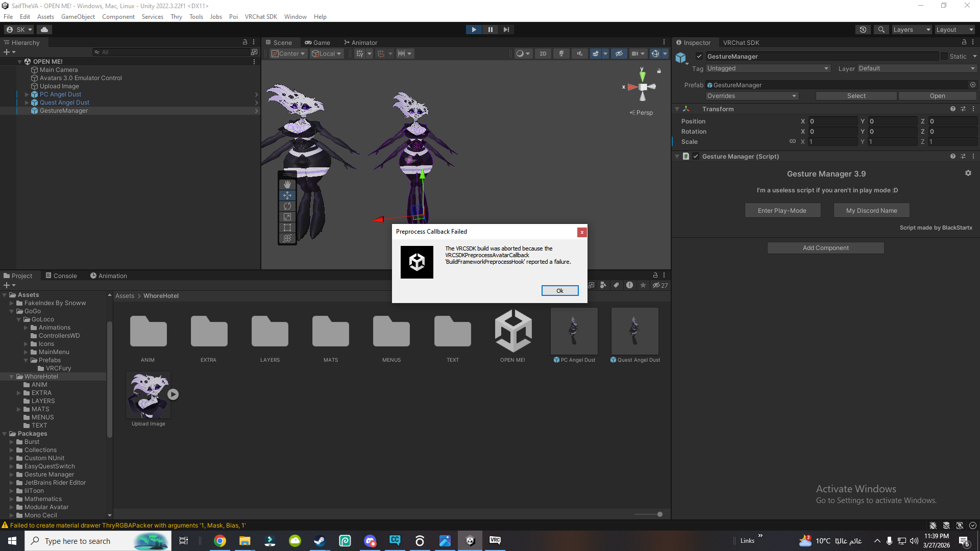
Task: Select the Scale tool in scene
Action: (287, 217)
